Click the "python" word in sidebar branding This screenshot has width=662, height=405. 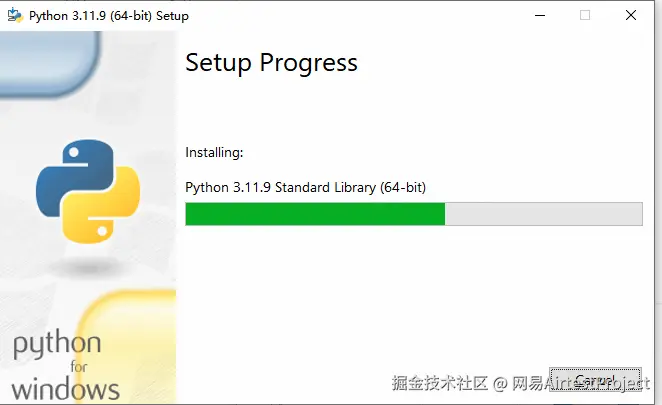[x=57, y=347]
